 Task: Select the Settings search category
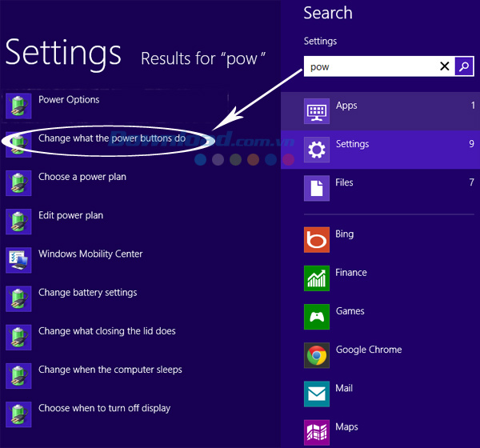[x=380, y=150]
